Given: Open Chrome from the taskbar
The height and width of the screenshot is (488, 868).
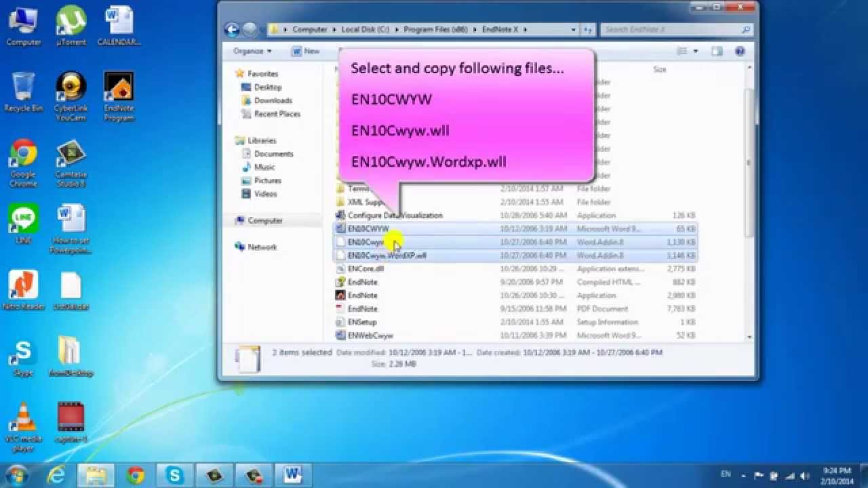Looking at the screenshot, I should coord(135,474).
